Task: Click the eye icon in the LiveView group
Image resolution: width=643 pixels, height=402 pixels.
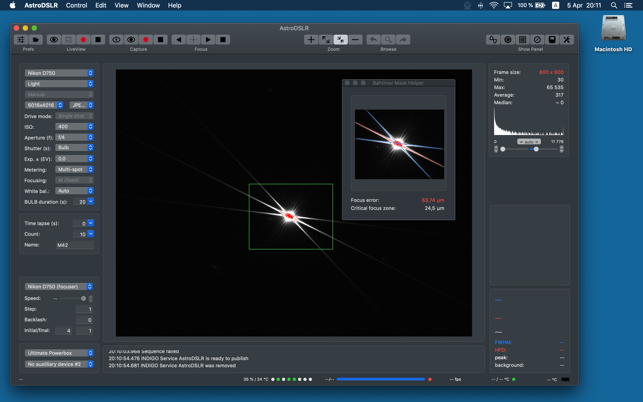Action: coord(54,39)
